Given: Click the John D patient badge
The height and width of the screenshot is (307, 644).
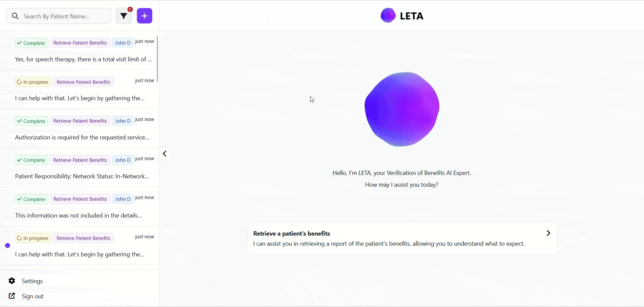Looking at the screenshot, I should pos(122,43).
